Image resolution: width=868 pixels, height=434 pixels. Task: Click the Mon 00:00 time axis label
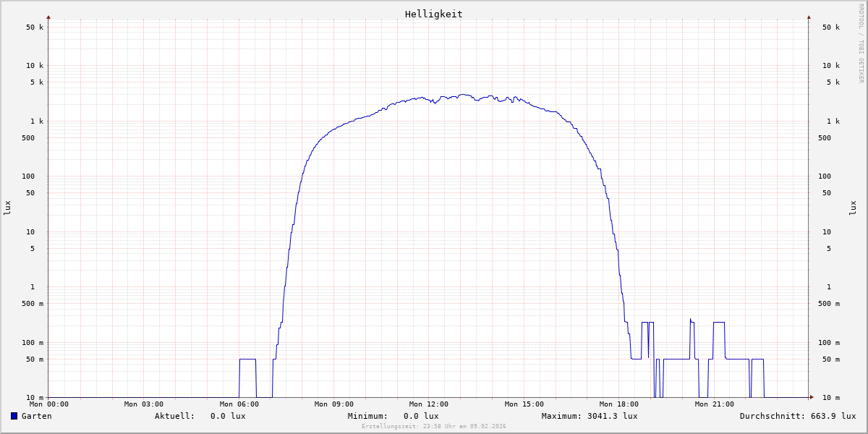pyautogui.click(x=48, y=404)
